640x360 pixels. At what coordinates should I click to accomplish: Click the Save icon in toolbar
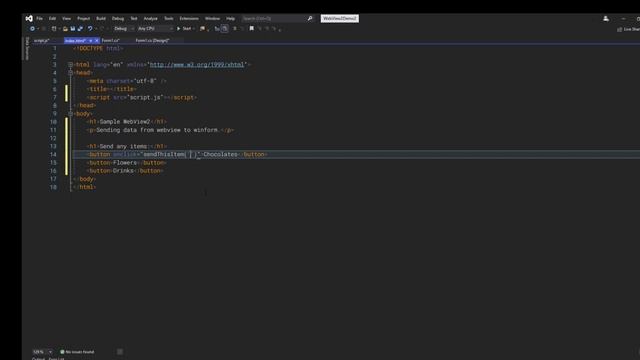click(73, 29)
